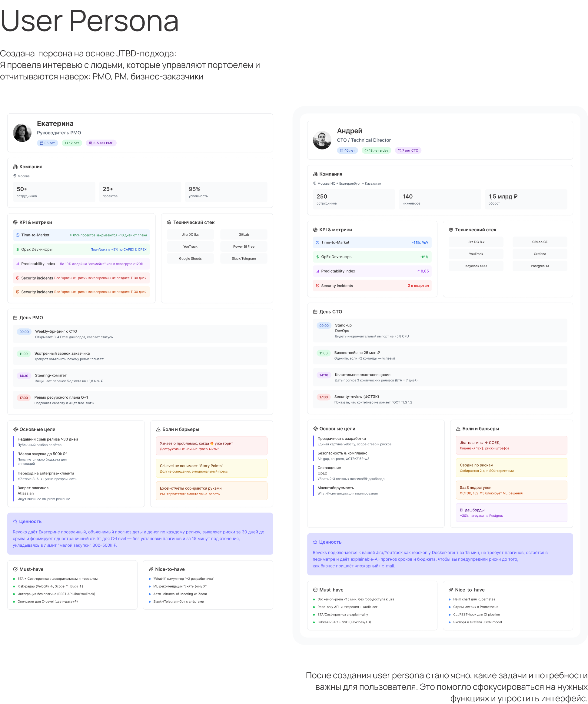Click the 17:00 Security-review time badge

[x=323, y=397]
